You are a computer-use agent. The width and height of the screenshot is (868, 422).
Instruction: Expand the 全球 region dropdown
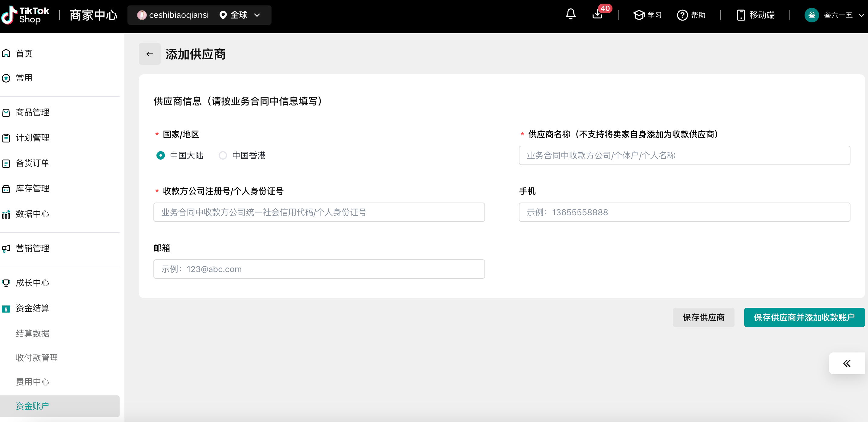(240, 15)
